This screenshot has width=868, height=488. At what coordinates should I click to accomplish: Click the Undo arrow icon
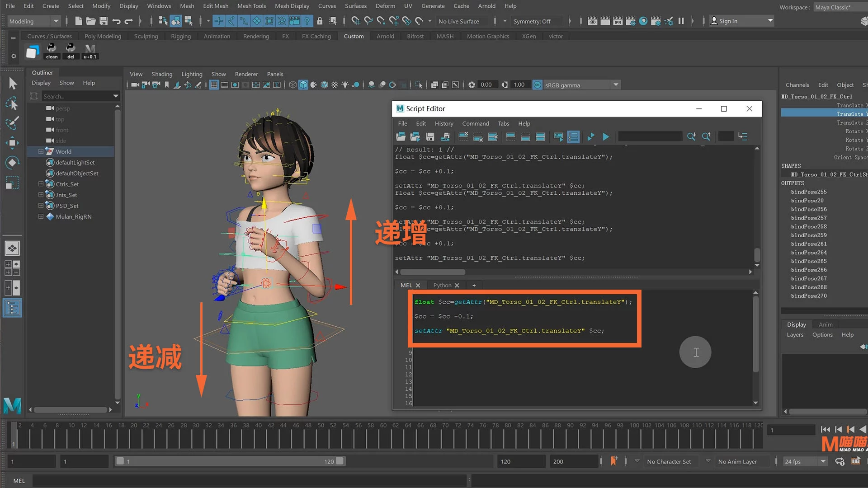[116, 21]
